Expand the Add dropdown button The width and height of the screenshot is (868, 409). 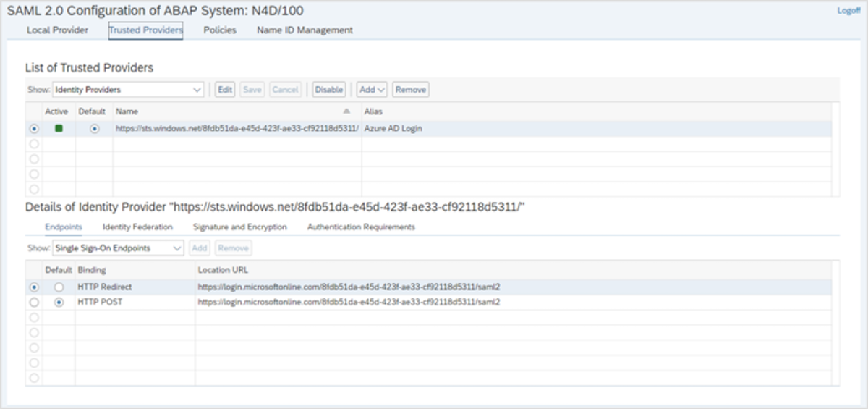(373, 90)
